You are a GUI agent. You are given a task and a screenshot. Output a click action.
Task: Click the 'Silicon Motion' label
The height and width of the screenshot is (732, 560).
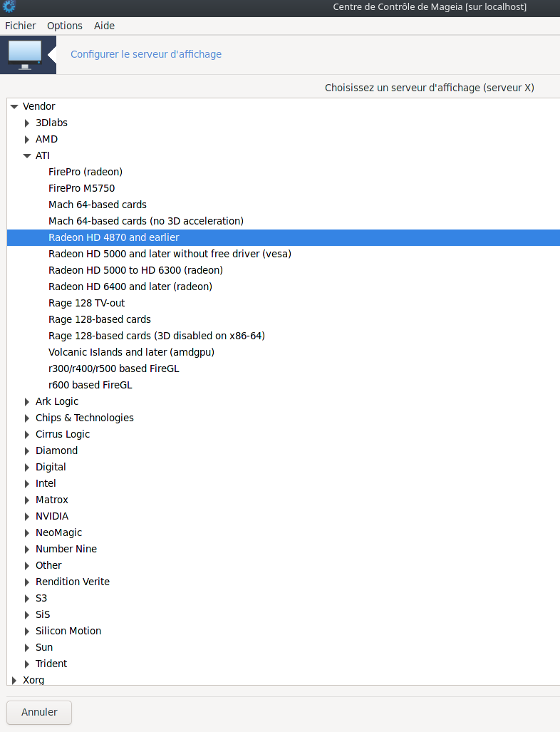(68, 632)
